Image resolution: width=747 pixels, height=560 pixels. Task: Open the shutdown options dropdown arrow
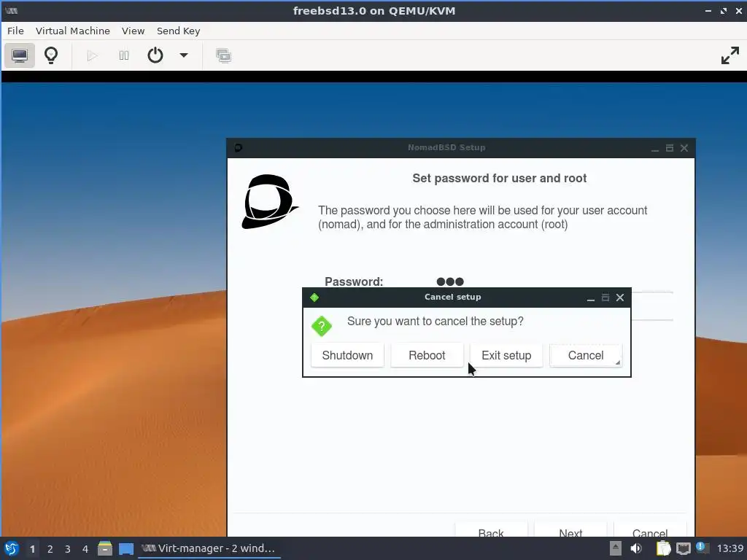coord(183,55)
